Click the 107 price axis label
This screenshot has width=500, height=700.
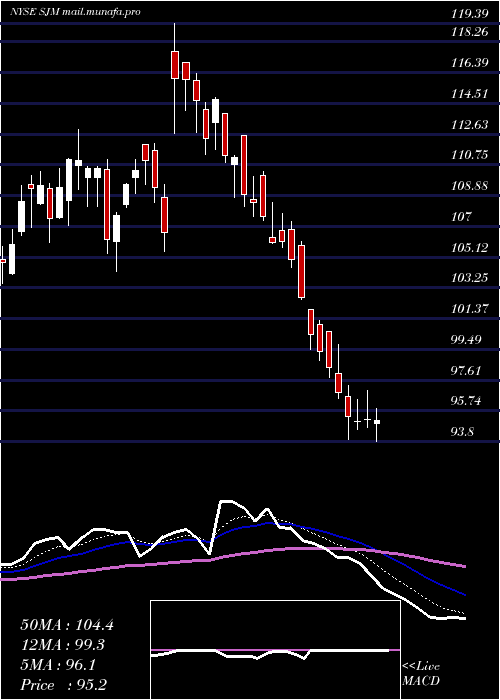pyautogui.click(x=461, y=217)
